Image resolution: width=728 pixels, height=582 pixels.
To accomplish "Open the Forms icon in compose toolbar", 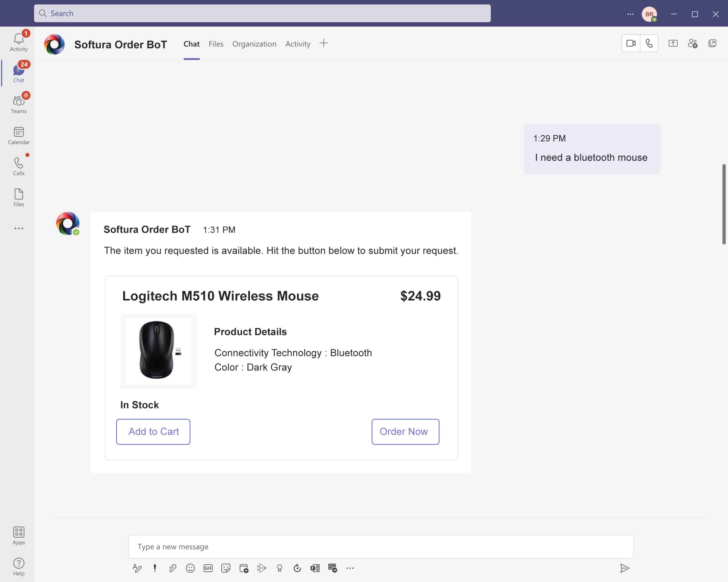I will (x=315, y=568).
